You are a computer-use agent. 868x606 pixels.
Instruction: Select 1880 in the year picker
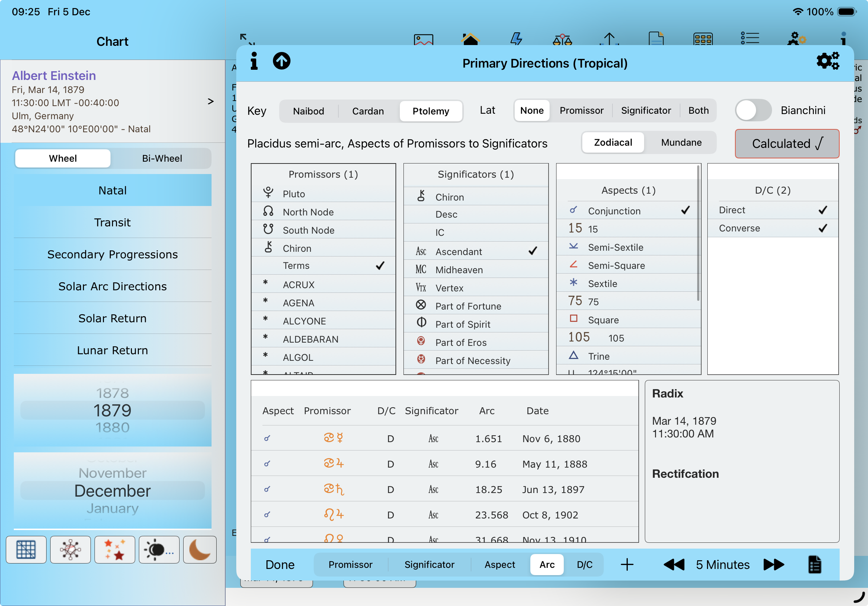pyautogui.click(x=112, y=428)
